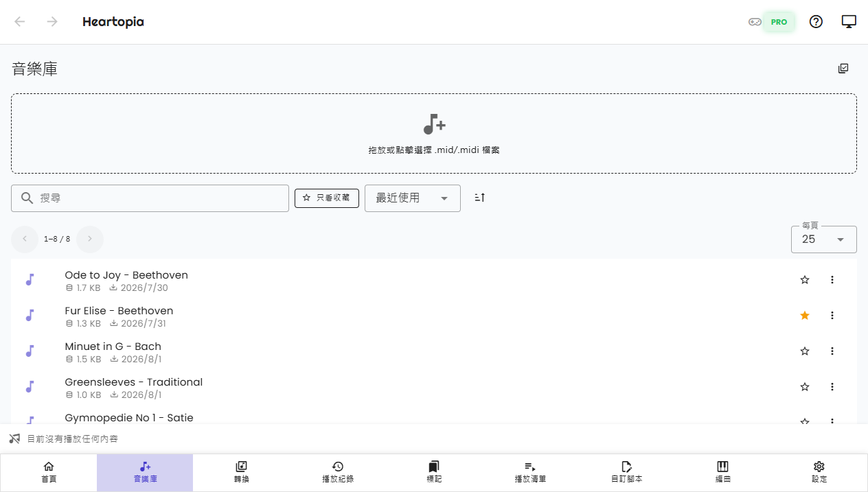Open the help question mark icon

pos(816,22)
